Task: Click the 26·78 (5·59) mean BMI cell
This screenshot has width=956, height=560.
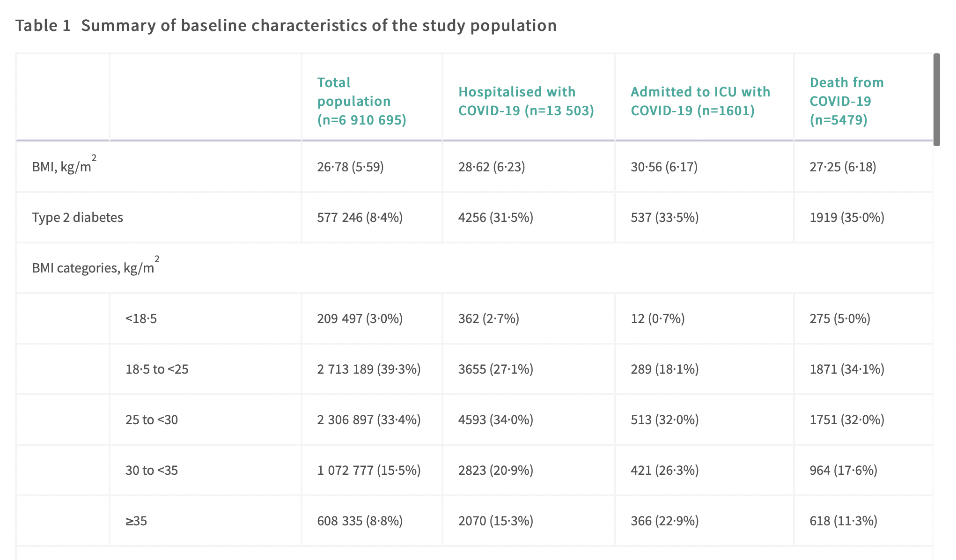Action: [x=350, y=167]
